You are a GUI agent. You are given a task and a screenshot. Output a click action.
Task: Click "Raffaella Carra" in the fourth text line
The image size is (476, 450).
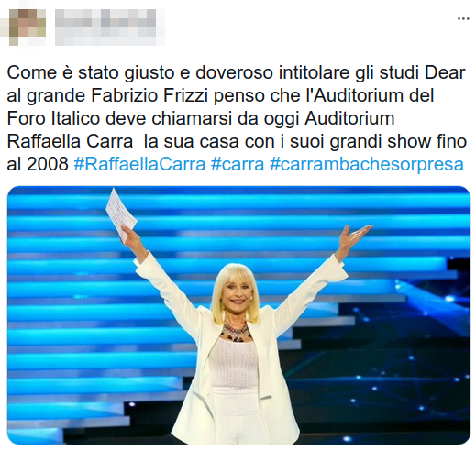pyautogui.click(x=70, y=141)
